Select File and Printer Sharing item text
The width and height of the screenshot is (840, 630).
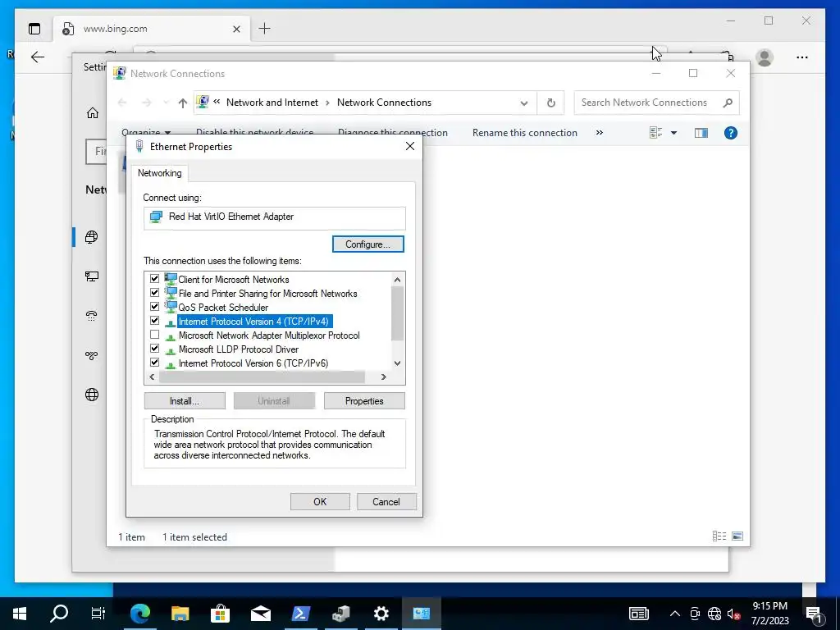coord(268,294)
